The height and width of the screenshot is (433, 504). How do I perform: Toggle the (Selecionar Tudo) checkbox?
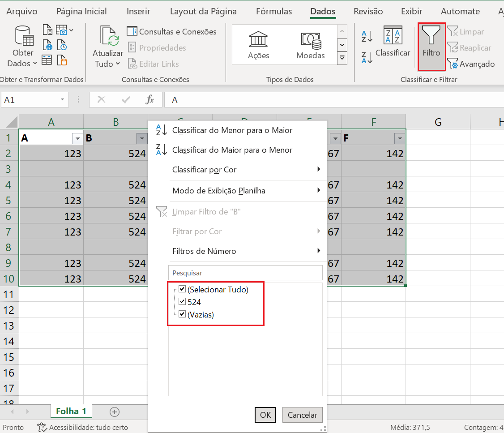click(x=182, y=289)
